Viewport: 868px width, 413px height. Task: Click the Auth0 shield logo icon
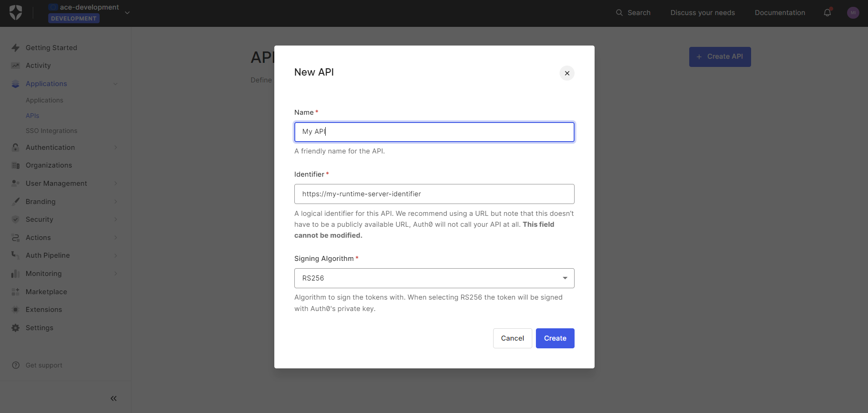pos(15,12)
